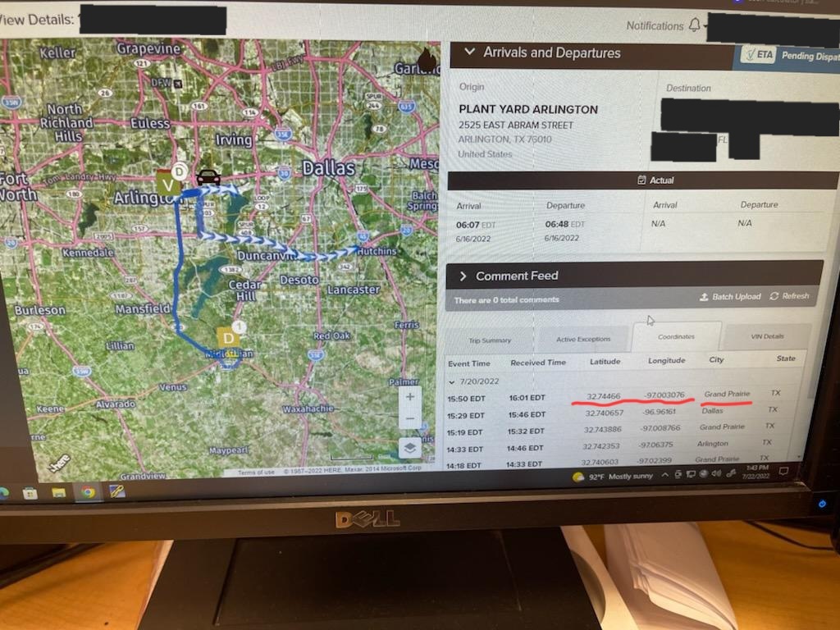Collapse the 7/20/2022 date group

click(452, 382)
